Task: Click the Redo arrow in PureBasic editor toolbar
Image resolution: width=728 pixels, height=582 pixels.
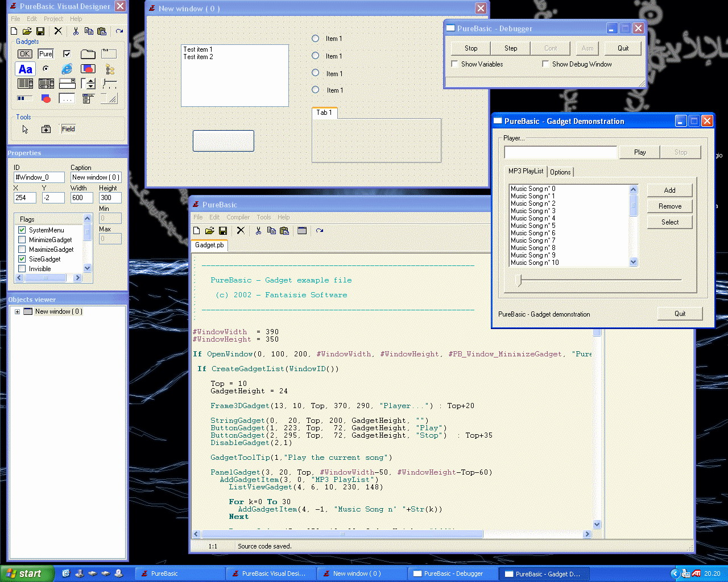Action: (320, 231)
